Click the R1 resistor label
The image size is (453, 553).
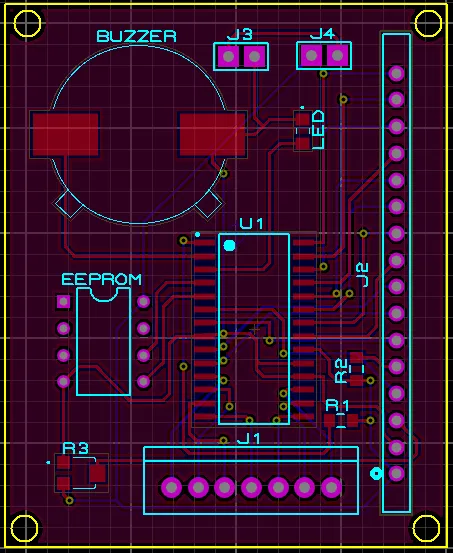[x=337, y=406]
